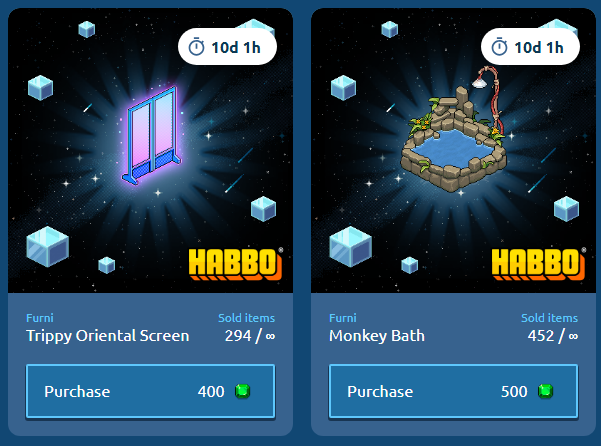Select the Trippy Oriental Screen title text

pos(108,336)
